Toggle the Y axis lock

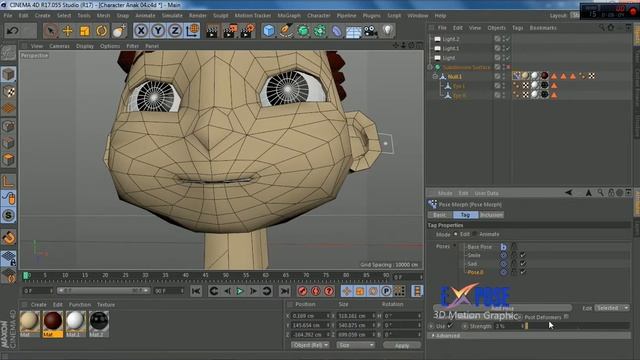coord(158,31)
